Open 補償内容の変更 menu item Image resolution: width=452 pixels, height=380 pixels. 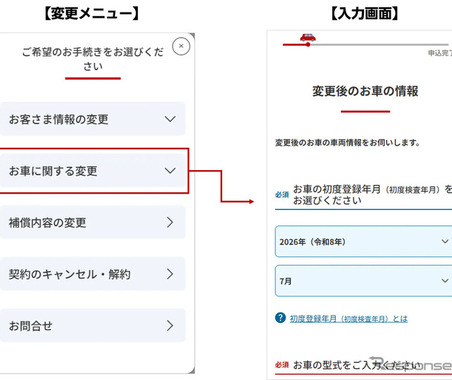click(92, 222)
